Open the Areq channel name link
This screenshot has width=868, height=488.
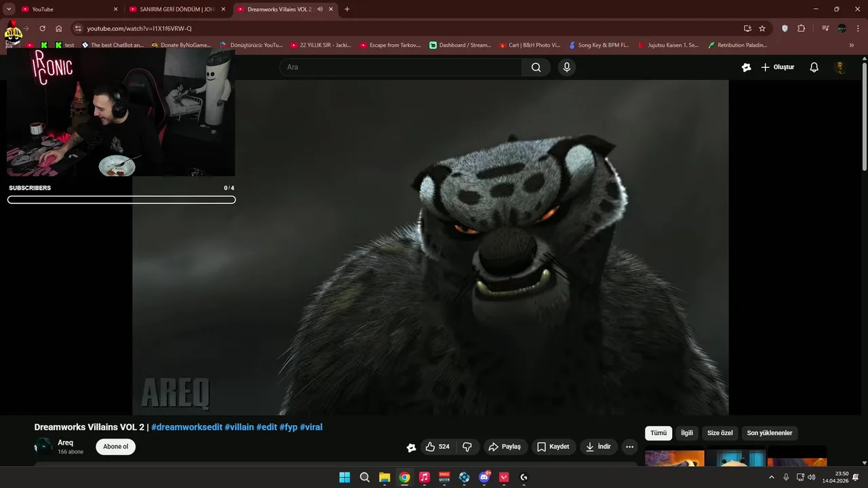(65, 443)
